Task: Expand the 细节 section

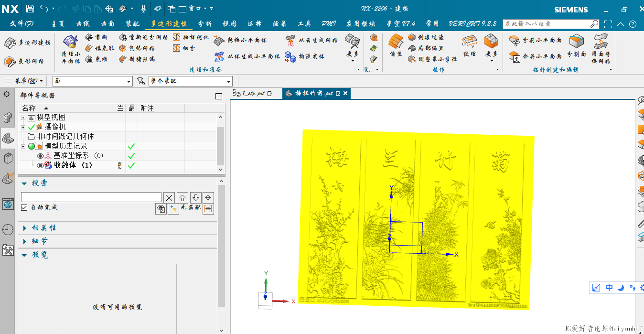Action: tap(24, 241)
